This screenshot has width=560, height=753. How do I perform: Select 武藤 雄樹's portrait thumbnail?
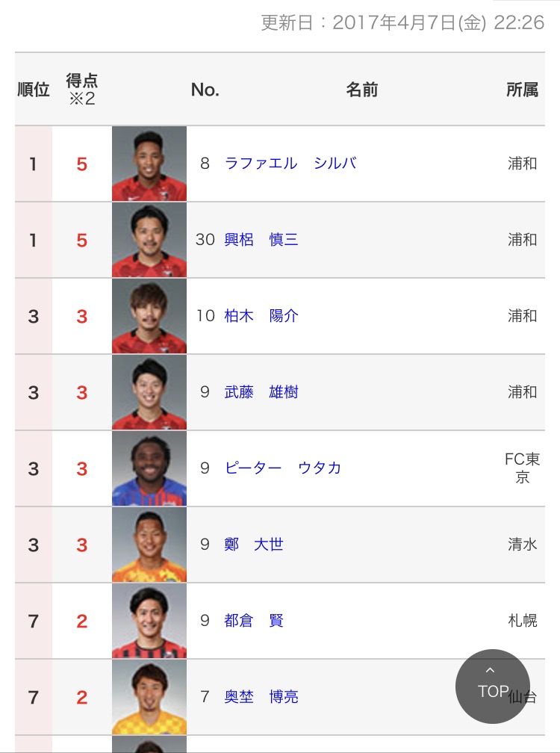click(x=149, y=392)
